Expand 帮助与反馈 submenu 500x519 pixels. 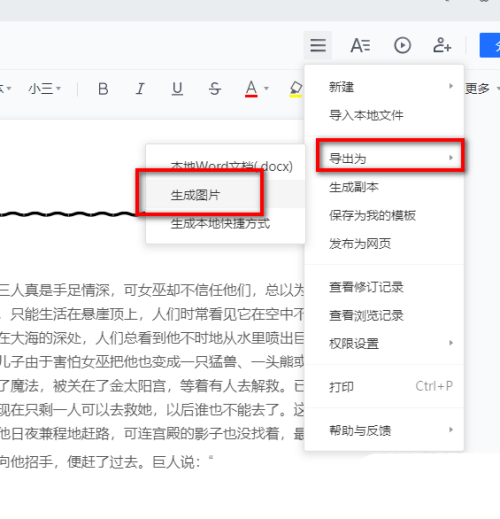pos(384,430)
